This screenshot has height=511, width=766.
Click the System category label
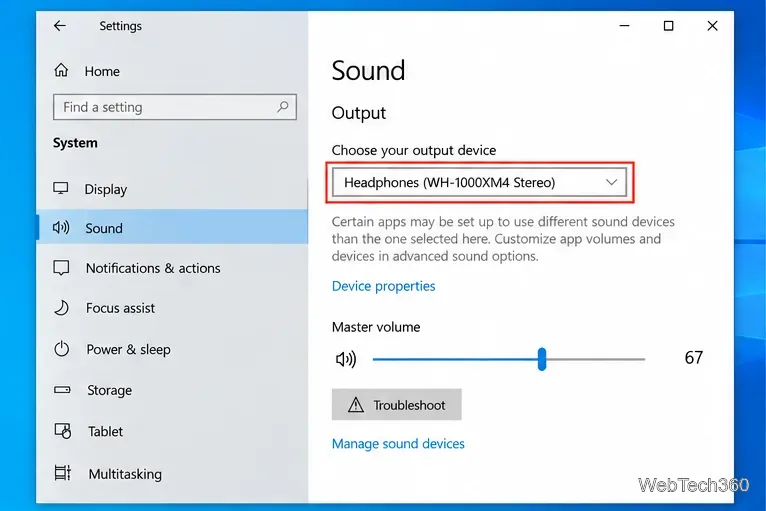click(75, 143)
